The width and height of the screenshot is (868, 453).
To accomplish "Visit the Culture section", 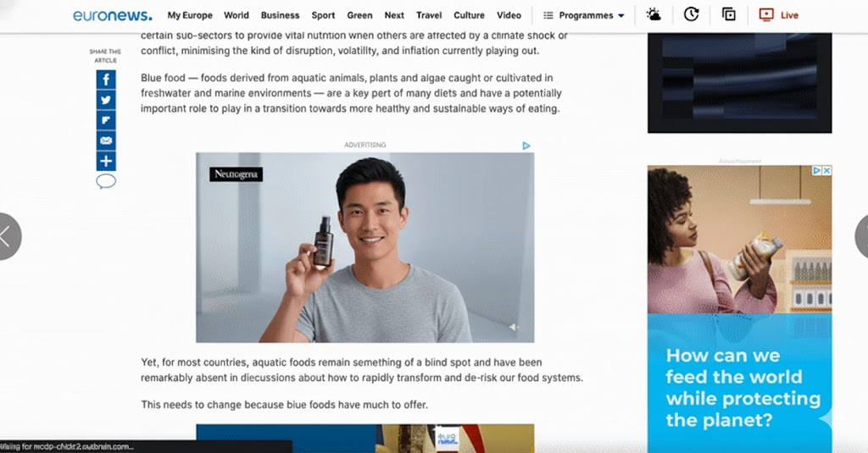I will [469, 15].
